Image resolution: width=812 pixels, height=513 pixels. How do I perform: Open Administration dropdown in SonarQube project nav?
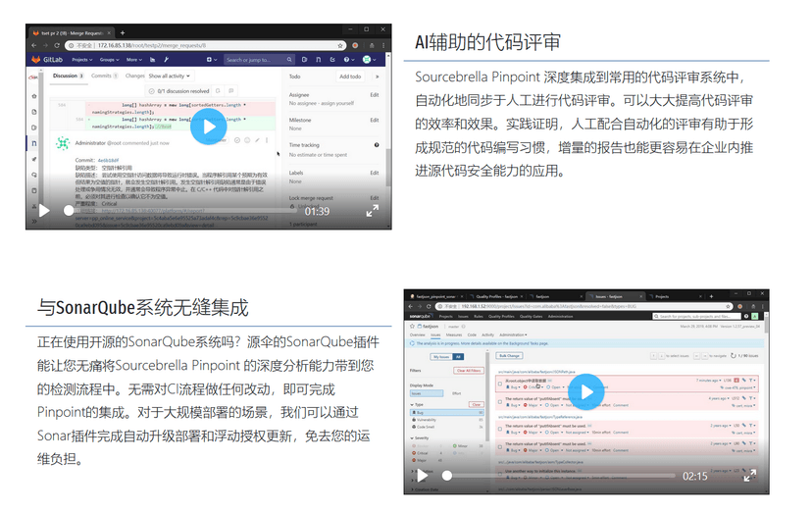tap(513, 334)
